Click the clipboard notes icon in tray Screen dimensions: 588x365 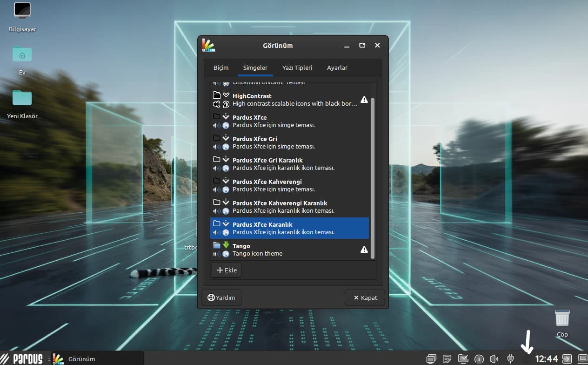click(447, 359)
